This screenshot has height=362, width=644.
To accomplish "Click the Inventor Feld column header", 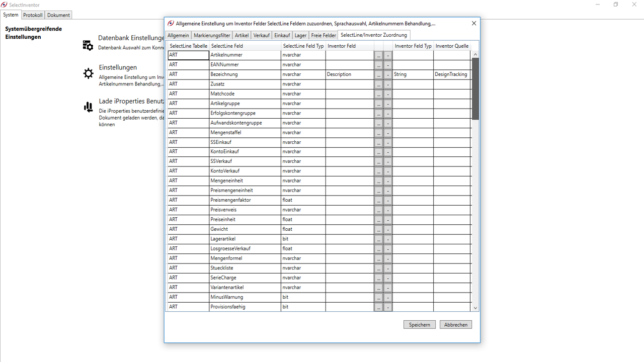I will 350,46.
